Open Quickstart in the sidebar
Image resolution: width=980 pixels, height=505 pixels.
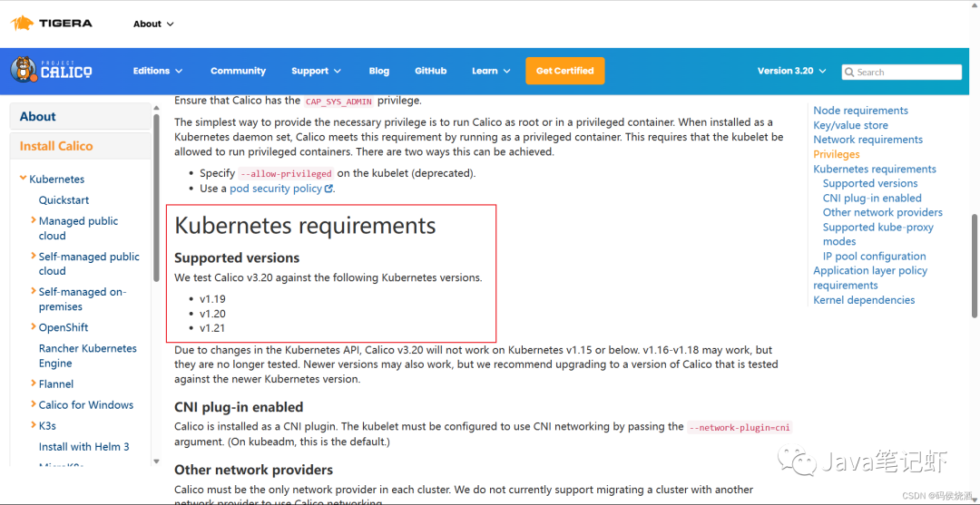tap(64, 200)
